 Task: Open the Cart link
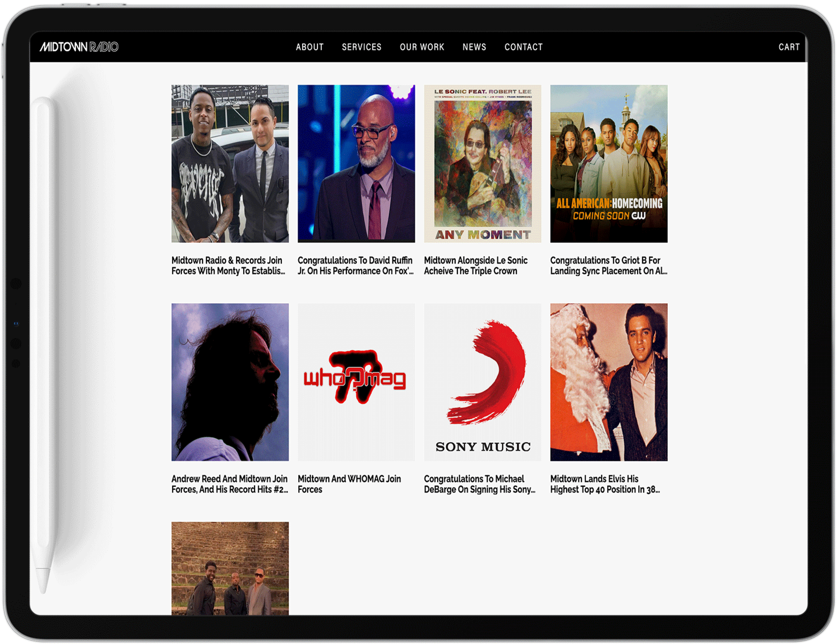789,47
